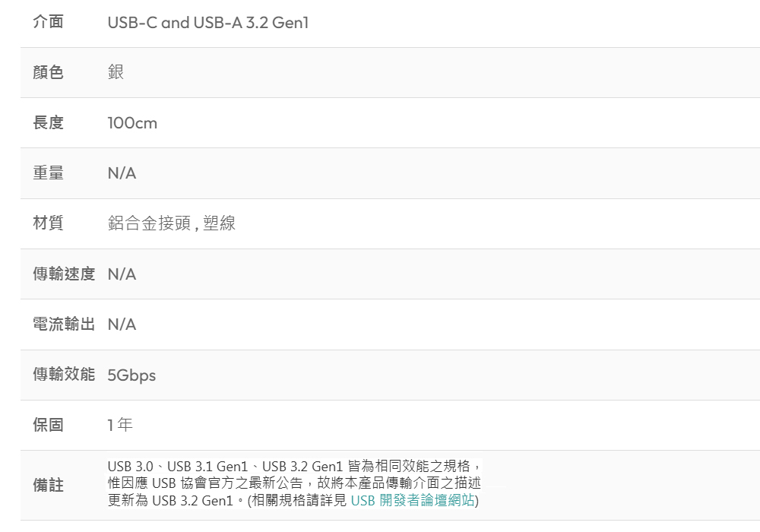This screenshot has width=760, height=532.
Task: Click the 介面 row label
Action: click(x=48, y=22)
